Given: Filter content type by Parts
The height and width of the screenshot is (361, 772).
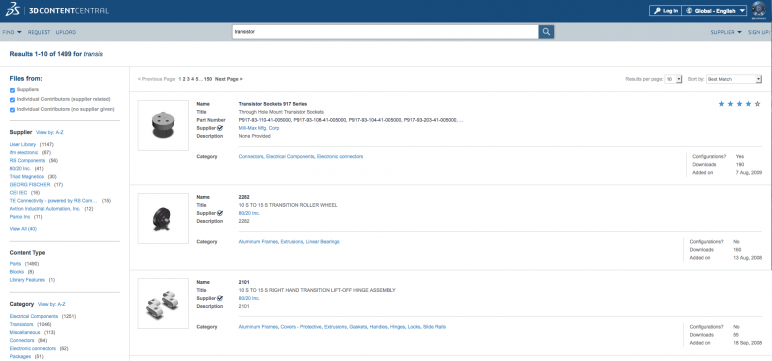Looking at the screenshot, I should tap(15, 264).
